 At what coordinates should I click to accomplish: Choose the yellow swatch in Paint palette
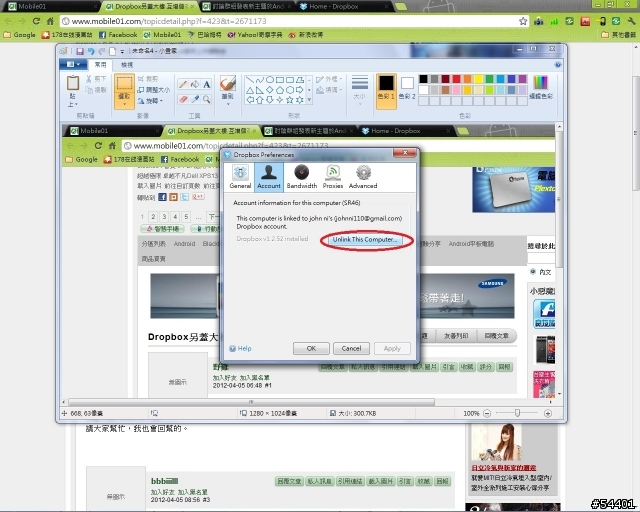point(478,78)
